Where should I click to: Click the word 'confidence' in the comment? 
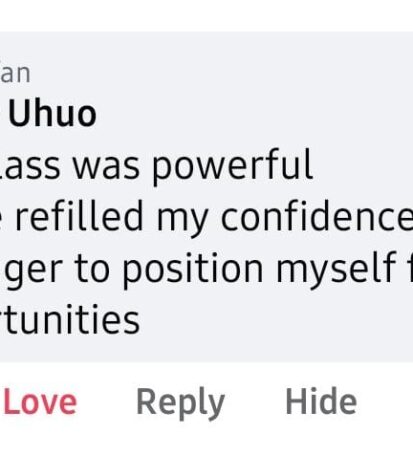pyautogui.click(x=317, y=215)
